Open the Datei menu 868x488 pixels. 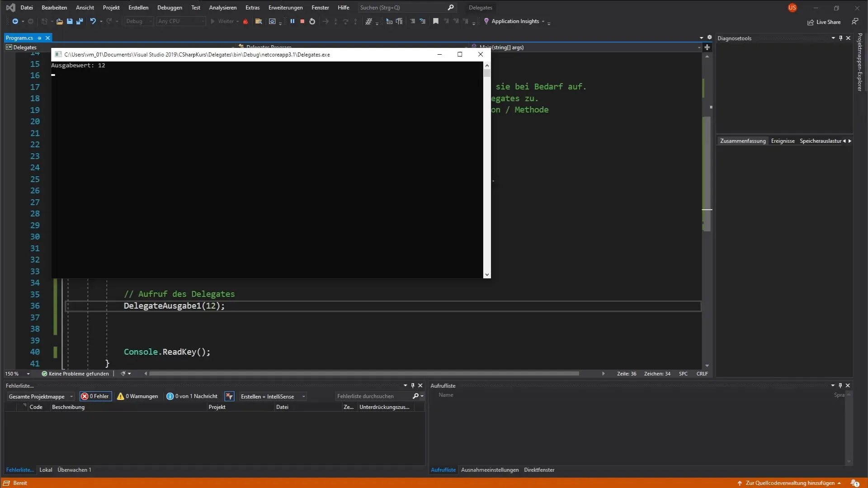(x=27, y=8)
